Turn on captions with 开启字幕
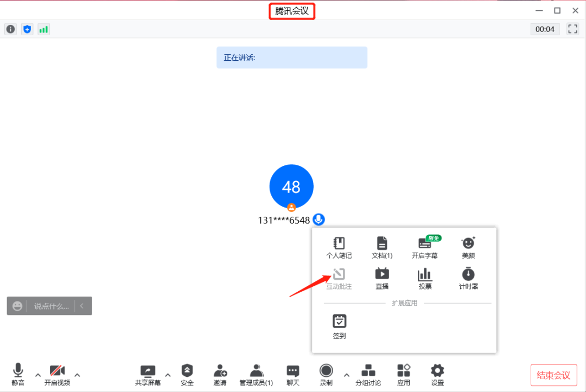The image size is (586, 392). click(x=425, y=248)
